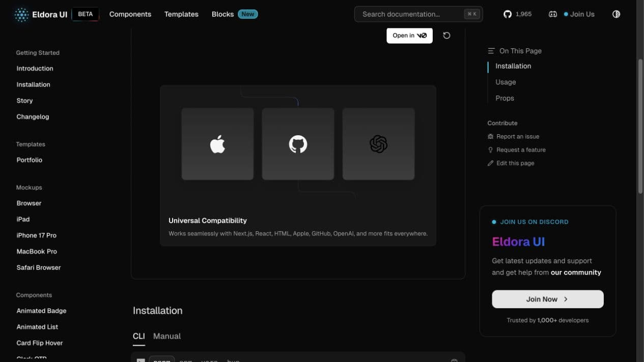Click the page vertical scrollbar
The image size is (644, 362).
640,126
